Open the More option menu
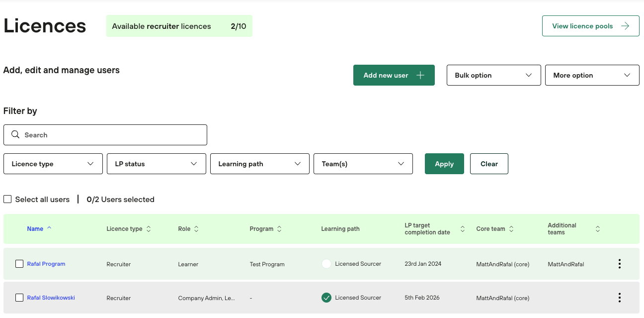644x318 pixels. point(592,75)
